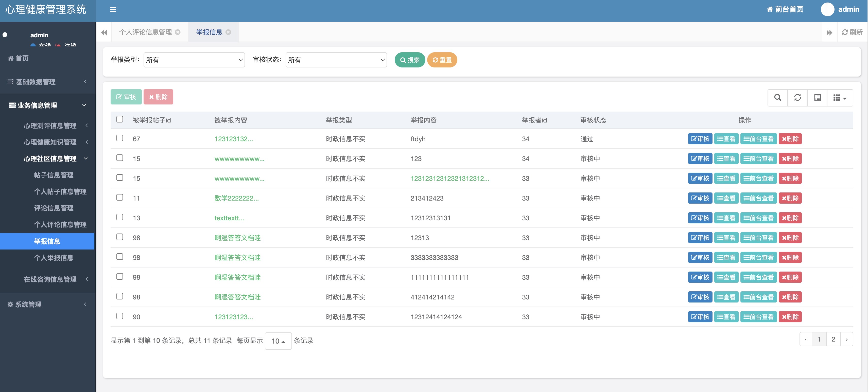Click 删除 in the 12312414124124 row

coord(790,317)
